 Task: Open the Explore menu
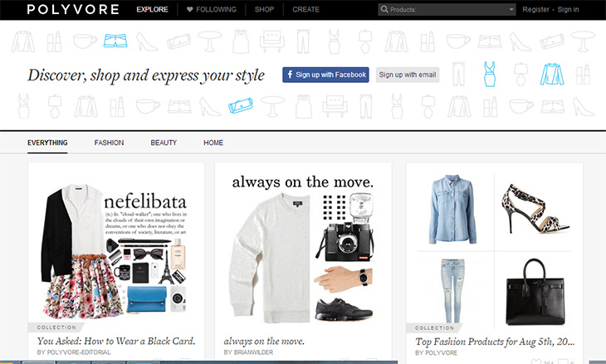click(x=152, y=9)
